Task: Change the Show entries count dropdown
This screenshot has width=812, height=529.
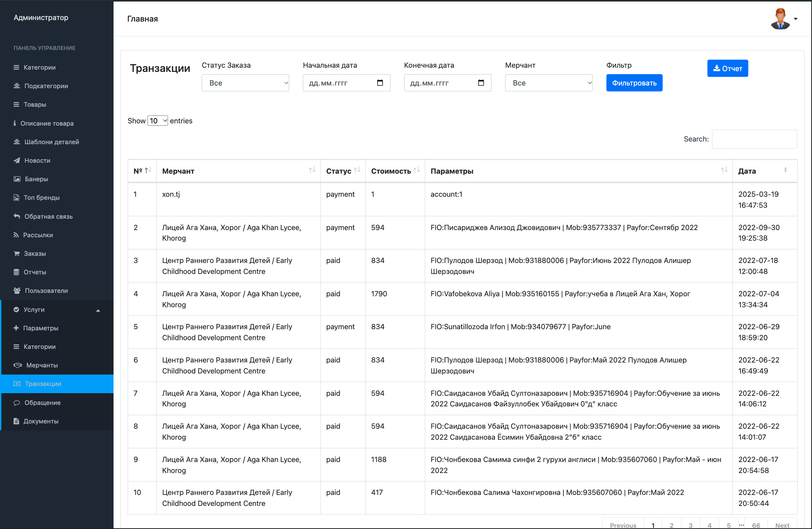Action: coord(158,121)
